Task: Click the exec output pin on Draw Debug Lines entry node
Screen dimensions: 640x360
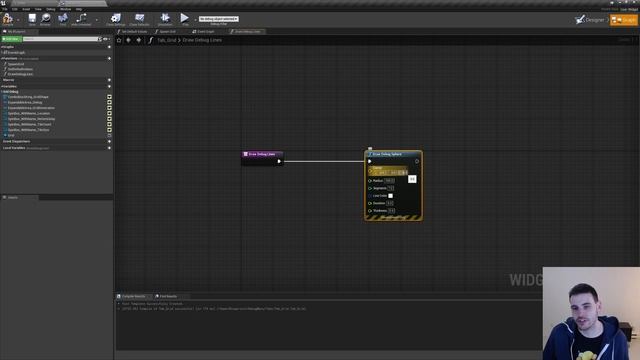Action: click(x=279, y=161)
